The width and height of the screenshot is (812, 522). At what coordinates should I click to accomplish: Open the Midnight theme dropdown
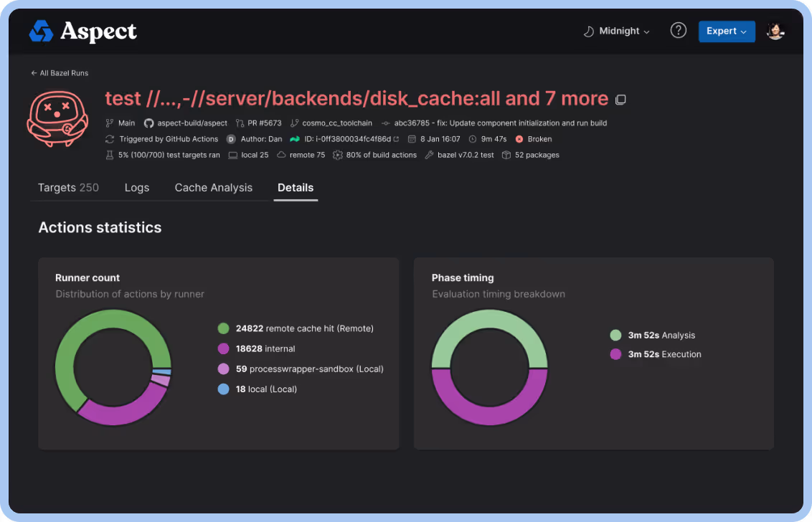point(616,32)
